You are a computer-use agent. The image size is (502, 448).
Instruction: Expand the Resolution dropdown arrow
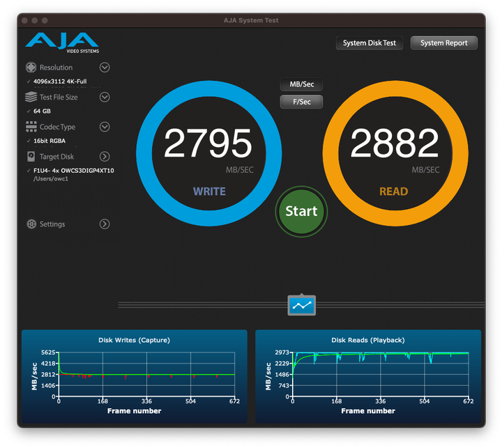(x=105, y=68)
